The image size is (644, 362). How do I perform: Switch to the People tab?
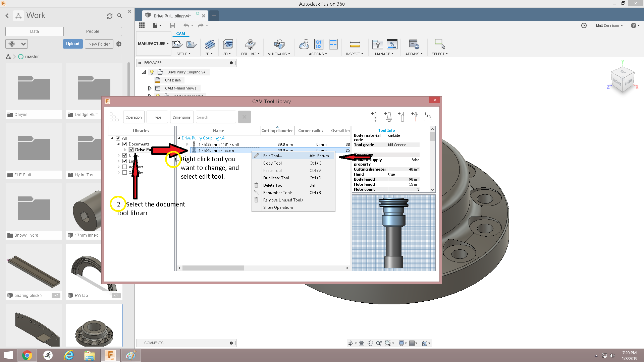click(93, 32)
